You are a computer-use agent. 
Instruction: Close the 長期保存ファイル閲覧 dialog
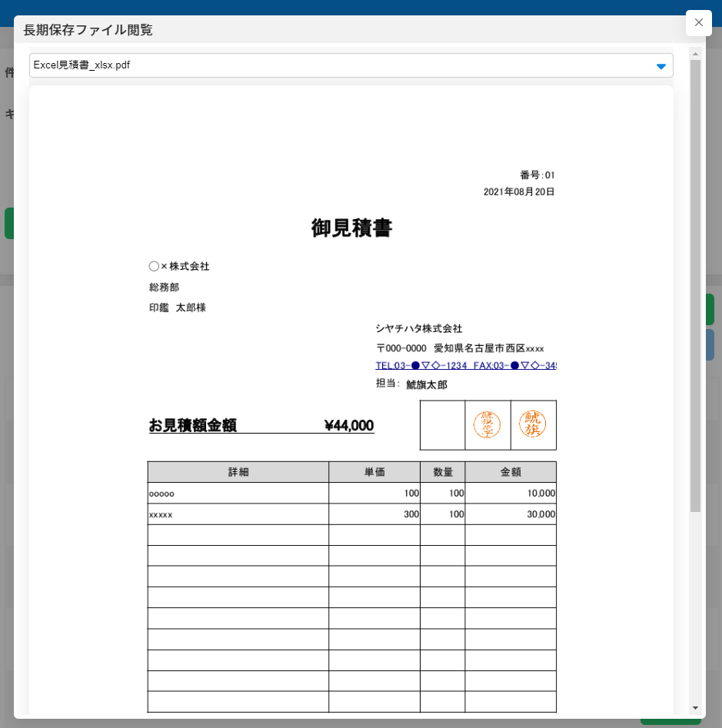tap(698, 23)
